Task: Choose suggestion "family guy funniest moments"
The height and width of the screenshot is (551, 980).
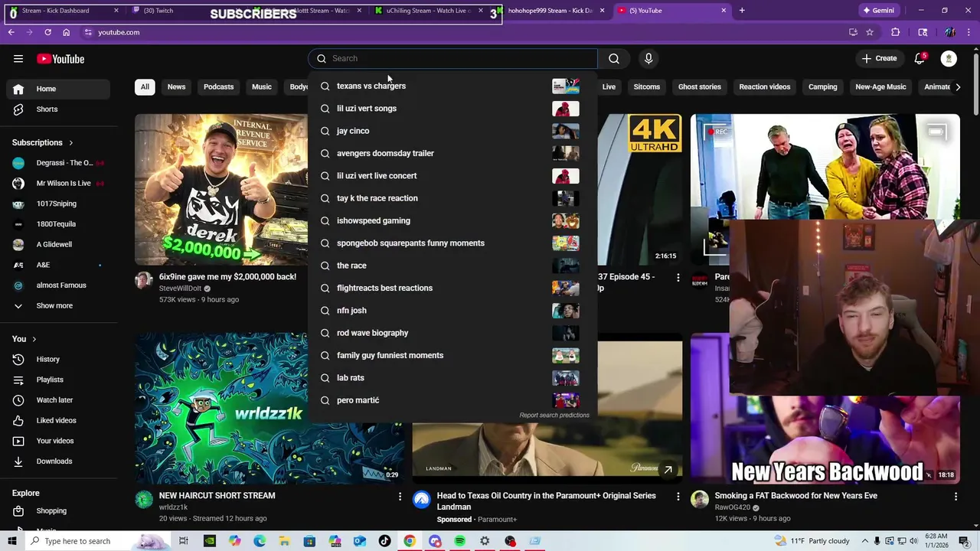Action: click(452, 355)
